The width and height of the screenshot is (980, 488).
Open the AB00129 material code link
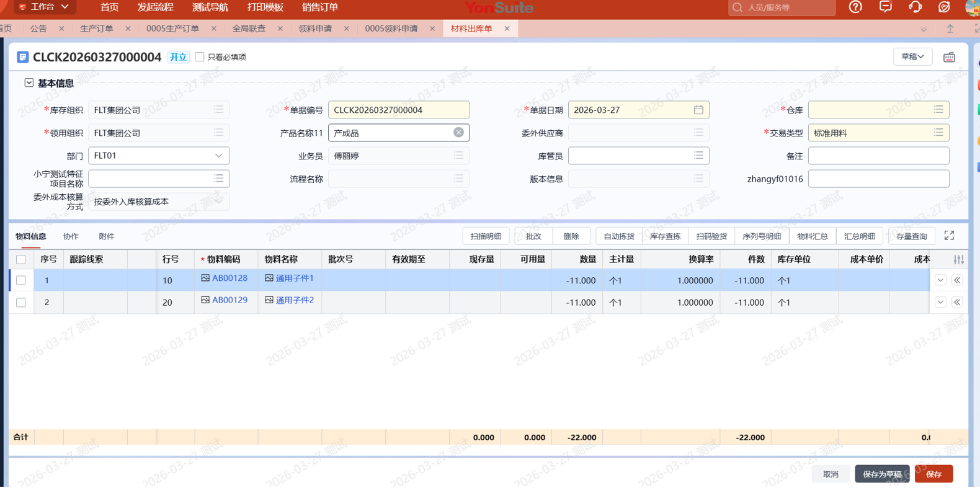click(x=229, y=300)
